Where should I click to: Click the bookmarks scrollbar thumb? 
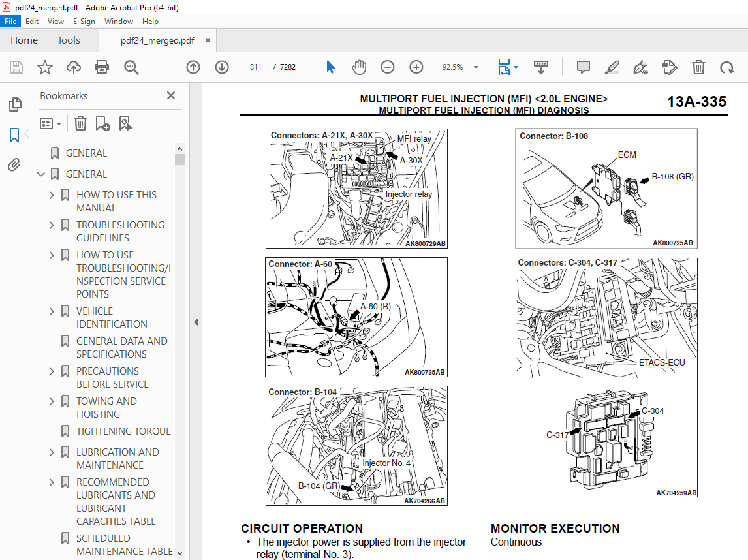click(x=180, y=159)
